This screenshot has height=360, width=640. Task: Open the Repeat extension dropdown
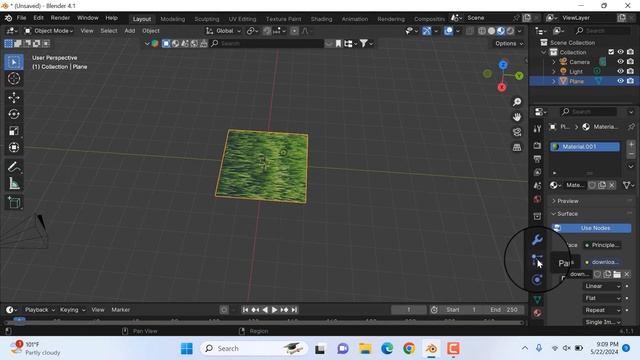pos(602,310)
